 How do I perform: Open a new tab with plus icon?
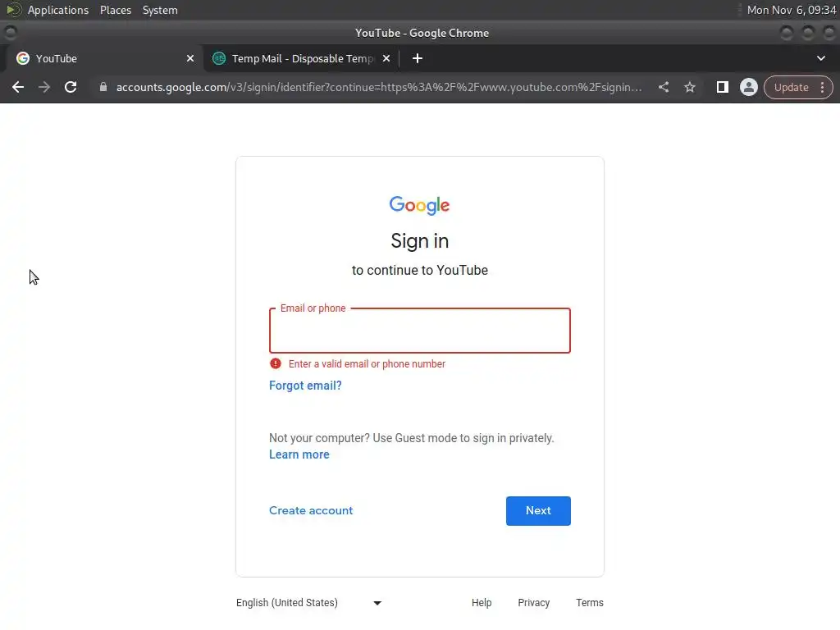pyautogui.click(x=418, y=58)
